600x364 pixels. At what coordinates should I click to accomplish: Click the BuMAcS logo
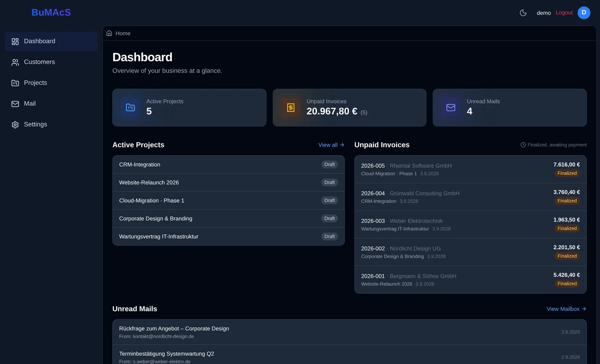[x=51, y=12]
